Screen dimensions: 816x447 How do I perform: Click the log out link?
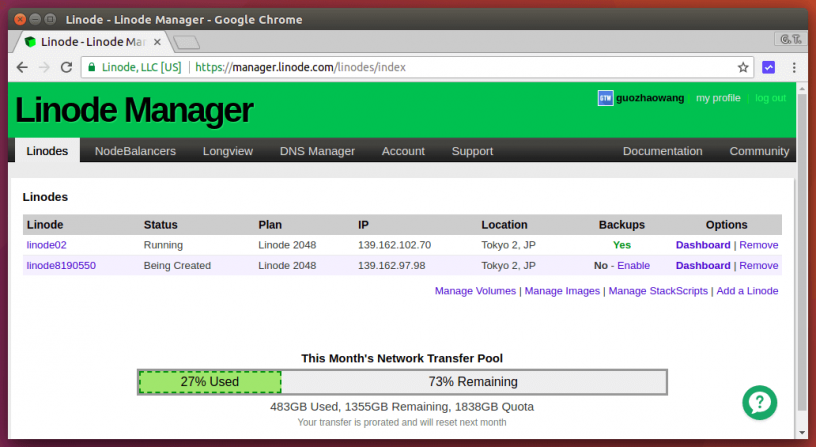(770, 98)
